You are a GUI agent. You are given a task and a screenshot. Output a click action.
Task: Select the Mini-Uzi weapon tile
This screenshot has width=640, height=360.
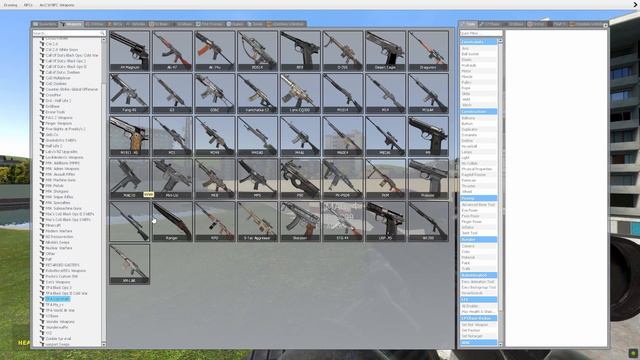[x=172, y=179]
